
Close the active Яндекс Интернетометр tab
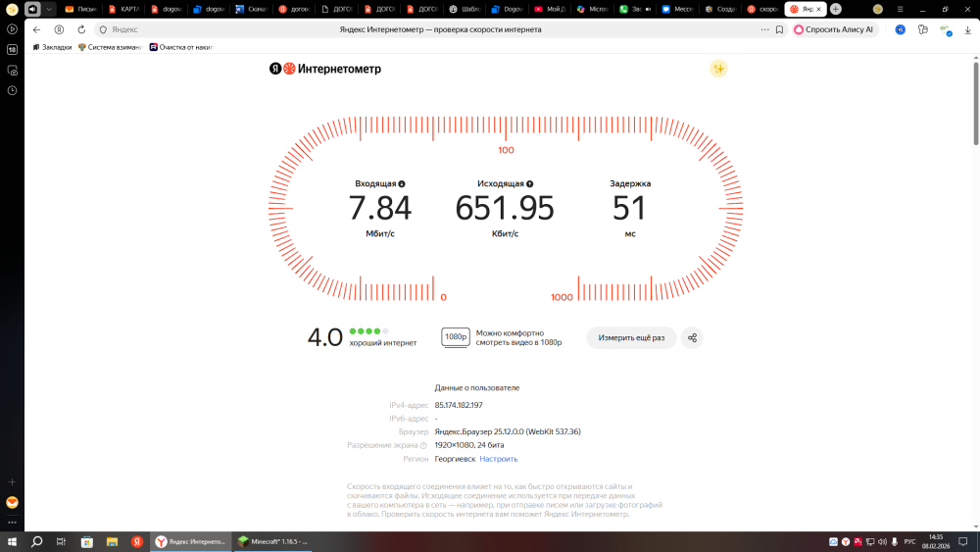(x=818, y=9)
